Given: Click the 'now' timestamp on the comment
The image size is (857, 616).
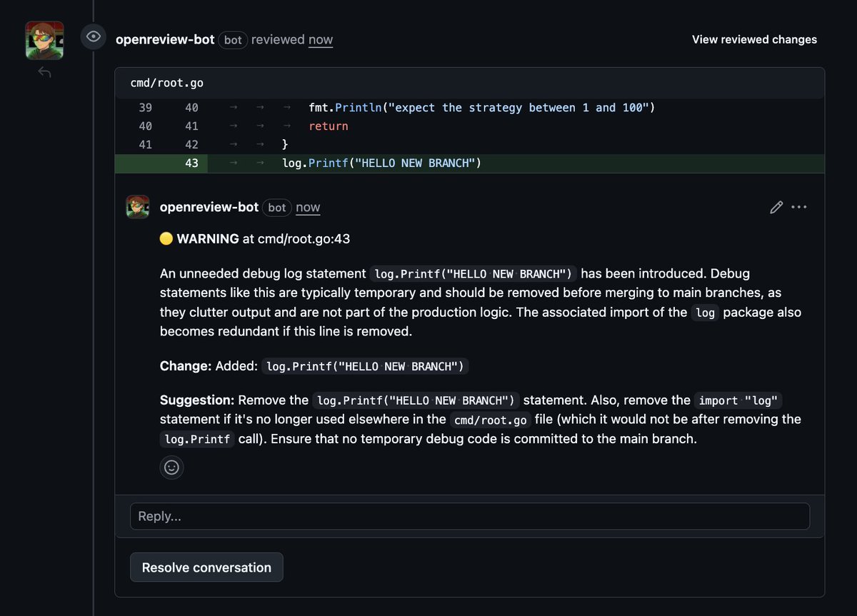Looking at the screenshot, I should coord(308,207).
